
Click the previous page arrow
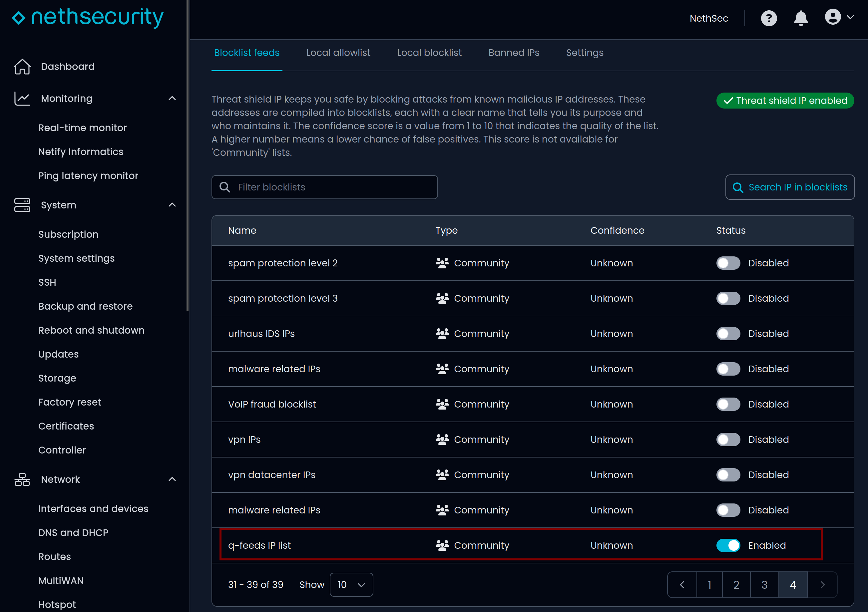tap(681, 584)
